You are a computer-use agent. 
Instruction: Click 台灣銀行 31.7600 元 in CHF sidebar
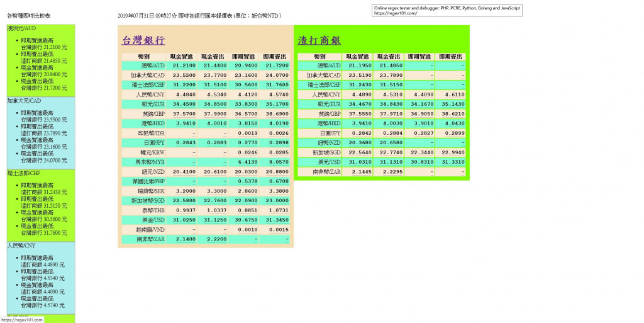[x=44, y=232]
